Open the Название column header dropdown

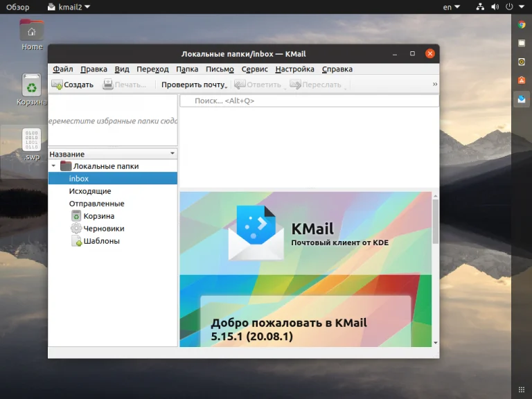(172, 154)
